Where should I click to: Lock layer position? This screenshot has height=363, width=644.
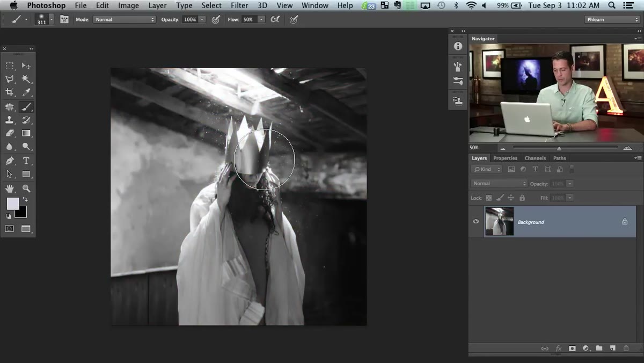511,198
